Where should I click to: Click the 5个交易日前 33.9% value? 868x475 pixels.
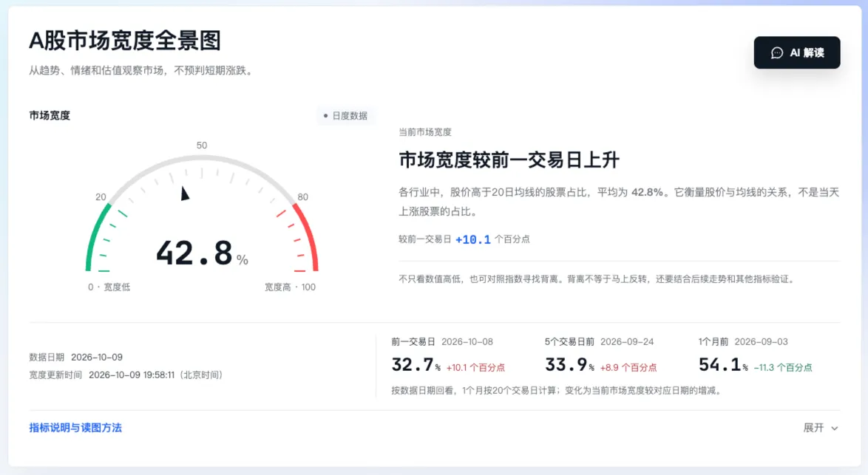pos(569,365)
